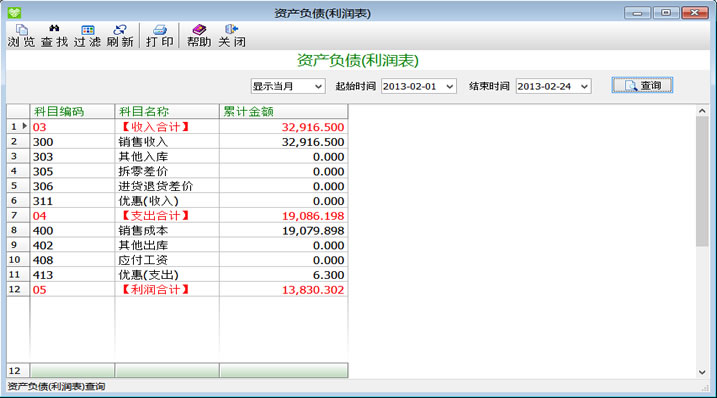
Task: Sort by the 科目名称 column header
Action: [x=167, y=112]
